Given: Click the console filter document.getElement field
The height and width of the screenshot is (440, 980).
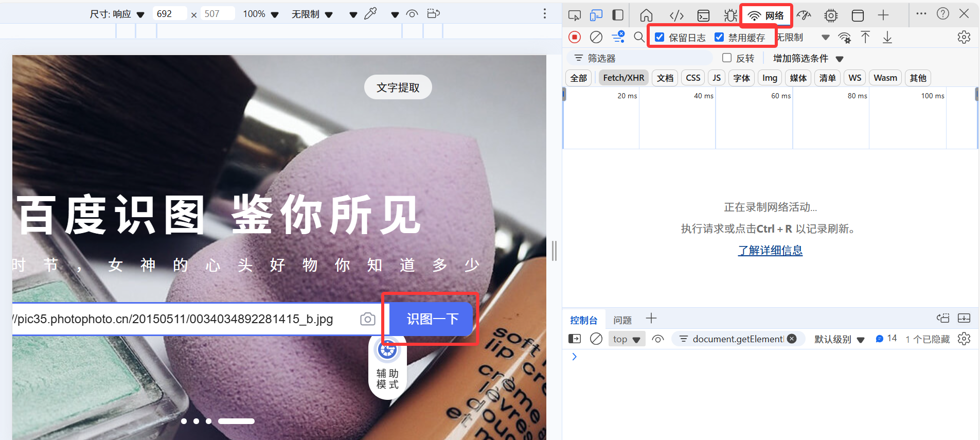Looking at the screenshot, I should (x=738, y=339).
